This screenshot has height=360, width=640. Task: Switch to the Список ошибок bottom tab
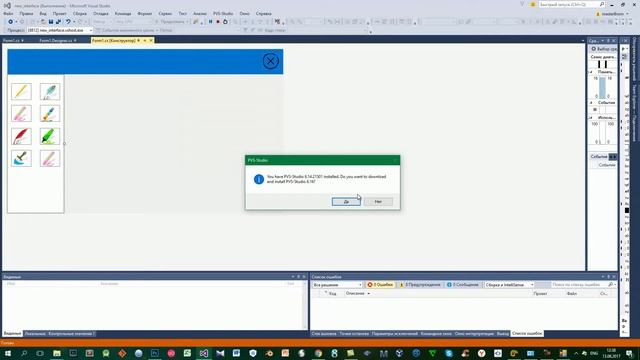click(527, 333)
